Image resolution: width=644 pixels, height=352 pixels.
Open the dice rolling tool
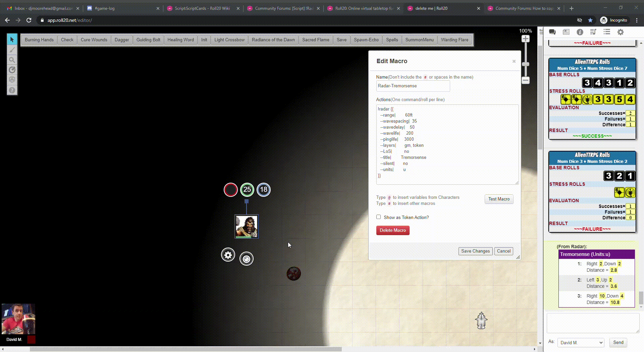(x=12, y=80)
